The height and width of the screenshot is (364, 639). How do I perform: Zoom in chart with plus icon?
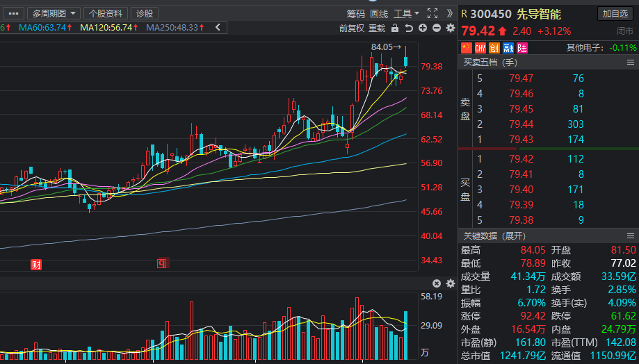click(423, 28)
